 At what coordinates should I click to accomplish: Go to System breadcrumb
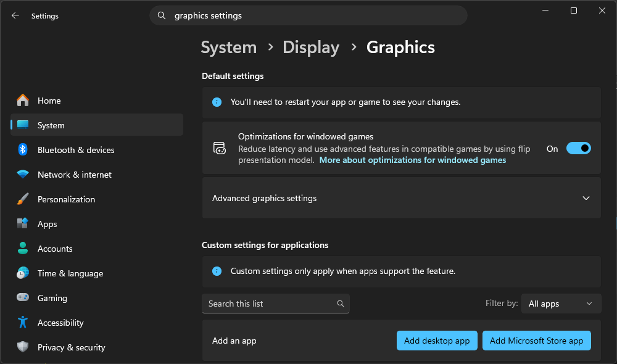coord(229,48)
